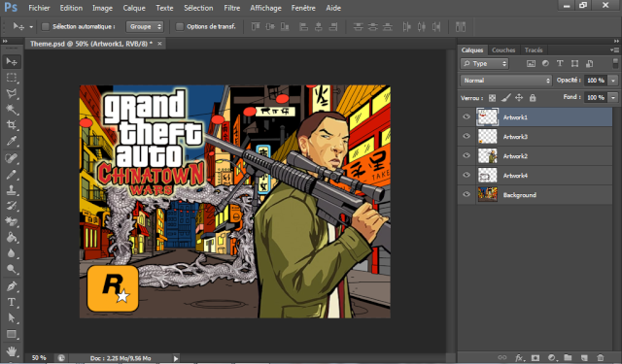Viewport: 622px width, 364px height.
Task: Select the History Brush tool
Action: [12, 206]
